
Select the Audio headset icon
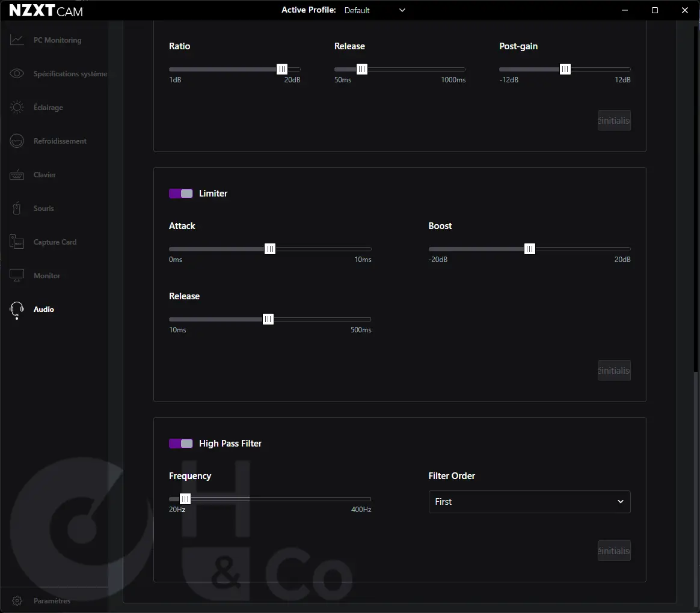tap(17, 310)
